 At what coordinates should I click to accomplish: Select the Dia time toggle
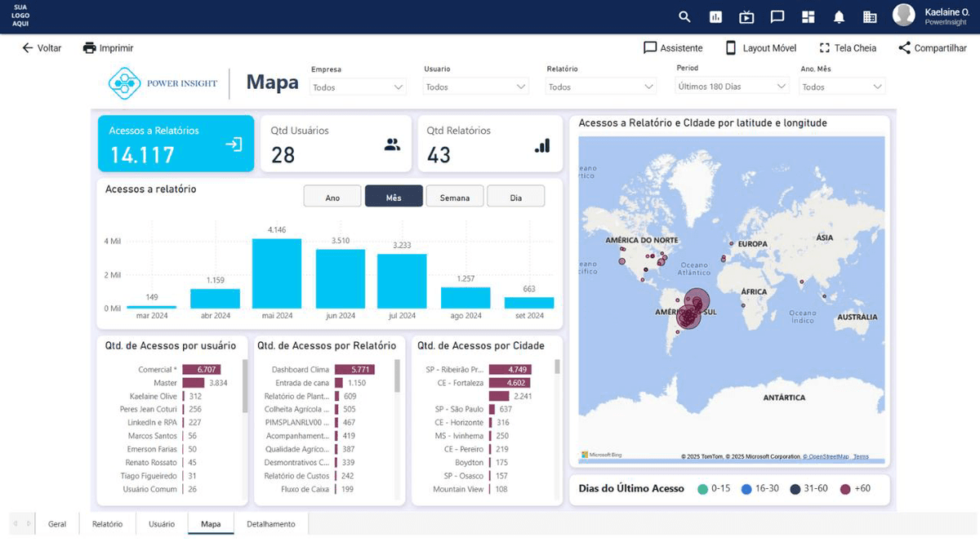click(515, 197)
